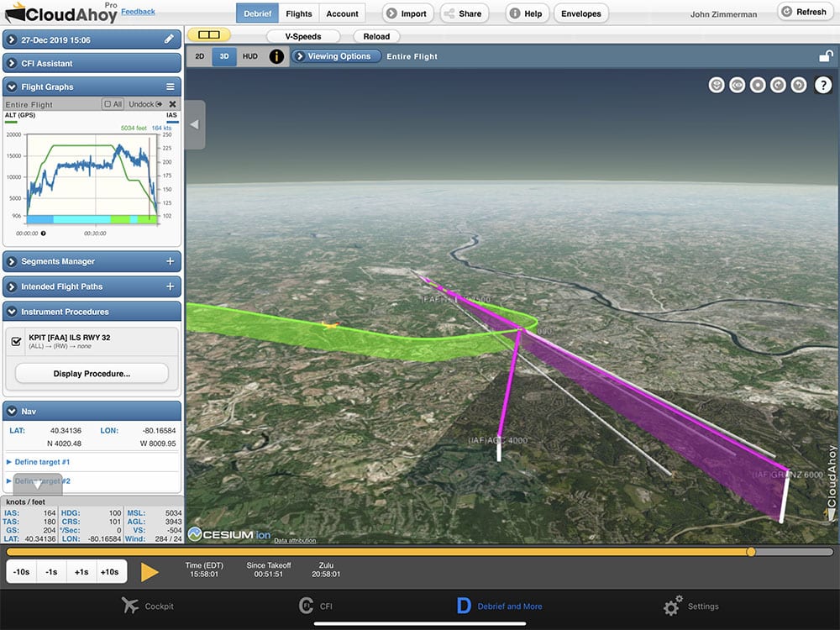840x630 pixels.
Task: Click the Feedback link next to CloudAhoy
Action: click(137, 11)
